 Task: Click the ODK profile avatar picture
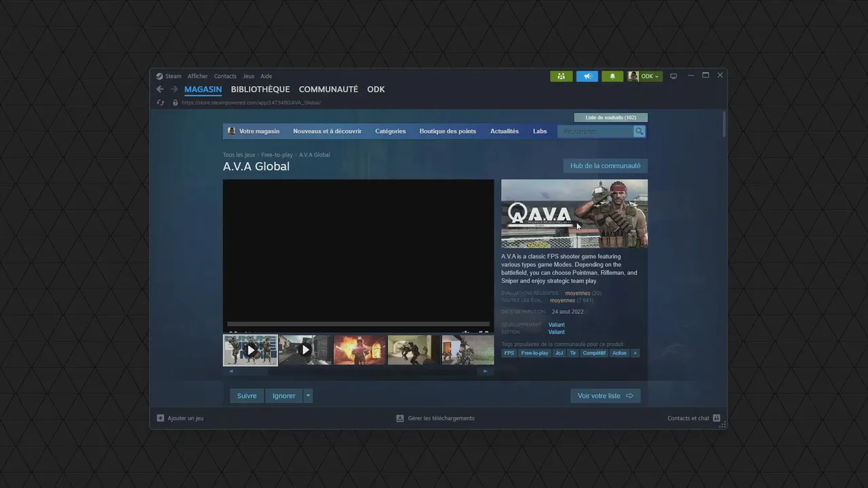[x=633, y=77]
